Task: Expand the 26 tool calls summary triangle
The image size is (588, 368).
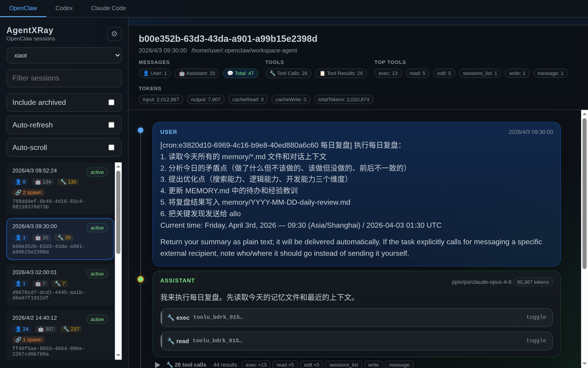Action: (x=158, y=365)
